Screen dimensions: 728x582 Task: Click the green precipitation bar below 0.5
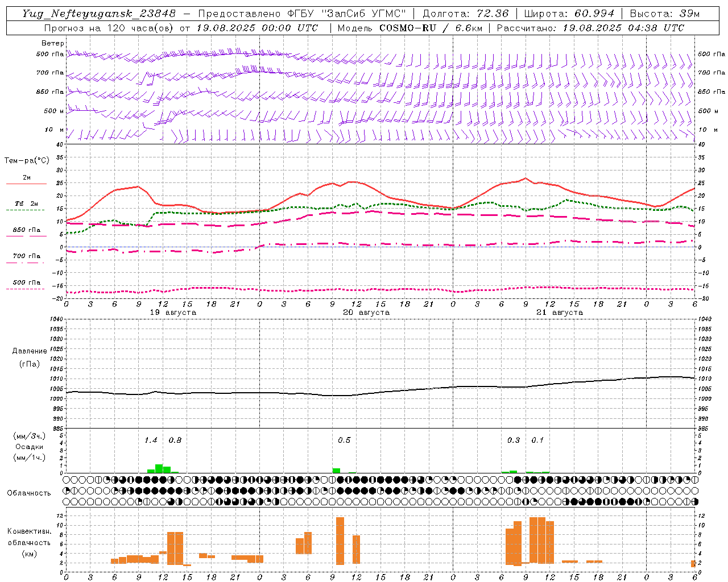point(337,471)
